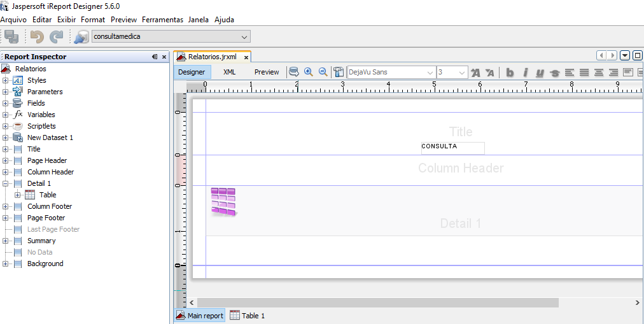Select the Relatorios.jrxml document tab
The height and width of the screenshot is (324, 644).
[213, 57]
